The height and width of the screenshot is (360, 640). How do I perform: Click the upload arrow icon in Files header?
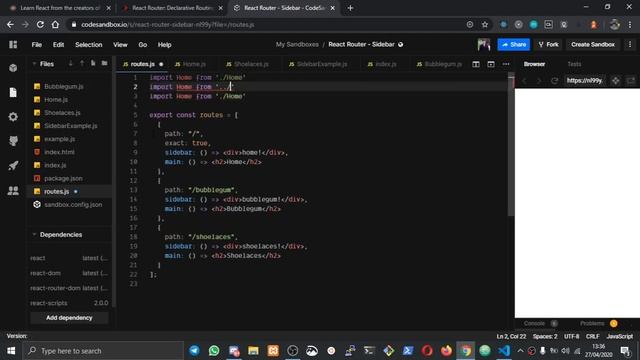[x=82, y=64]
